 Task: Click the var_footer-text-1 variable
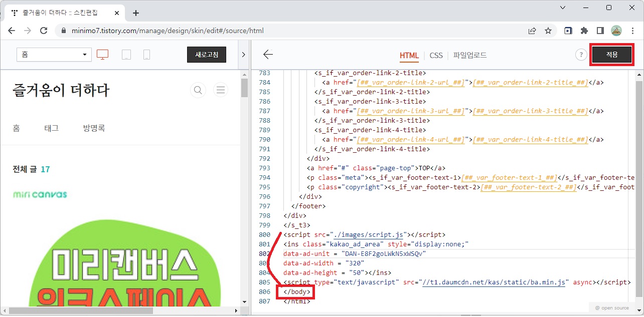pyautogui.click(x=509, y=177)
